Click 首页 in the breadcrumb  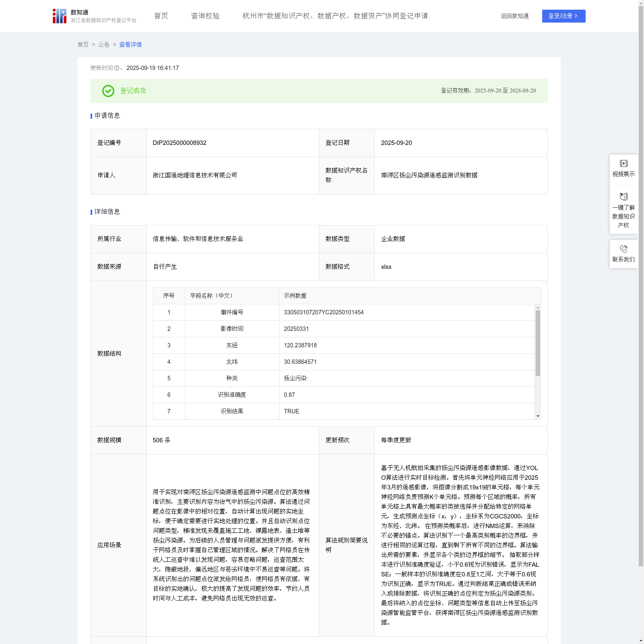point(83,45)
